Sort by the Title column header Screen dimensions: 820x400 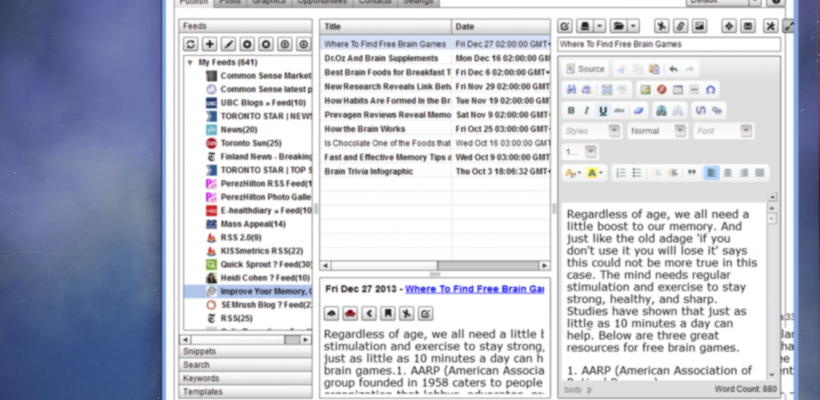click(x=385, y=27)
